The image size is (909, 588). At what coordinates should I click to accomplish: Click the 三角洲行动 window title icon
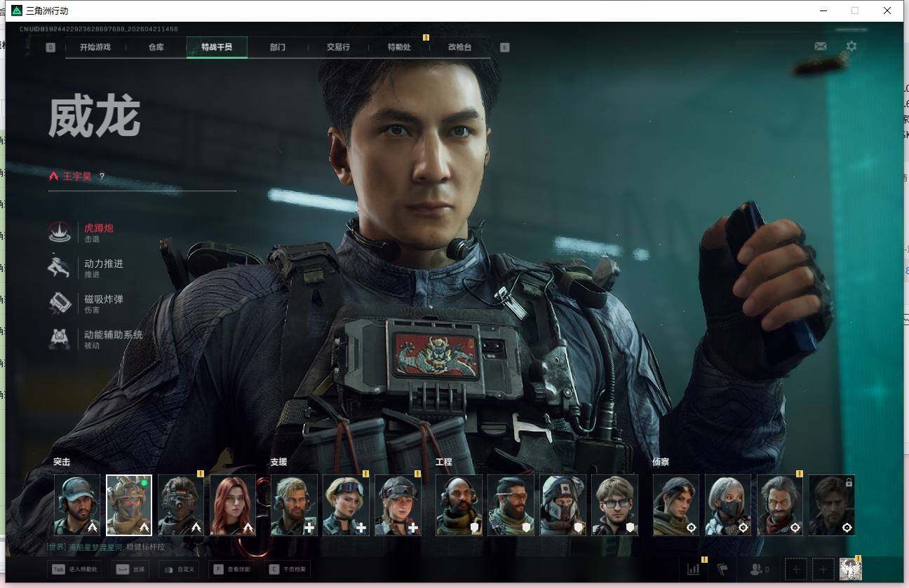pyautogui.click(x=17, y=11)
